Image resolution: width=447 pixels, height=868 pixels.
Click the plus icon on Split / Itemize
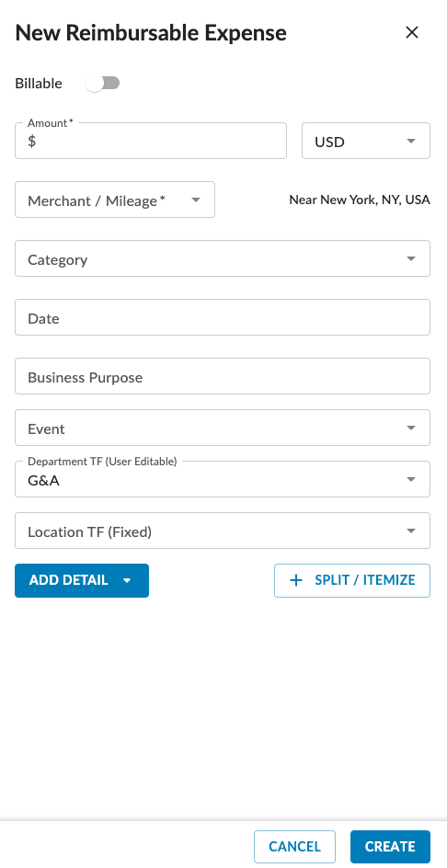[296, 581]
